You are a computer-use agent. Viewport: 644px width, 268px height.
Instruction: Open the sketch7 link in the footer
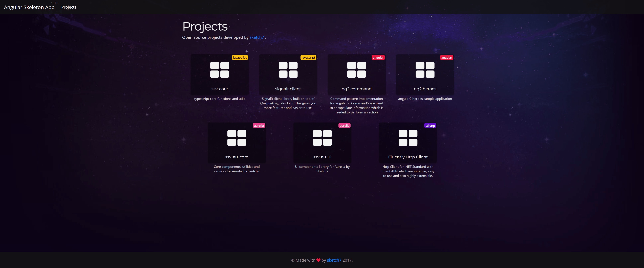334,260
